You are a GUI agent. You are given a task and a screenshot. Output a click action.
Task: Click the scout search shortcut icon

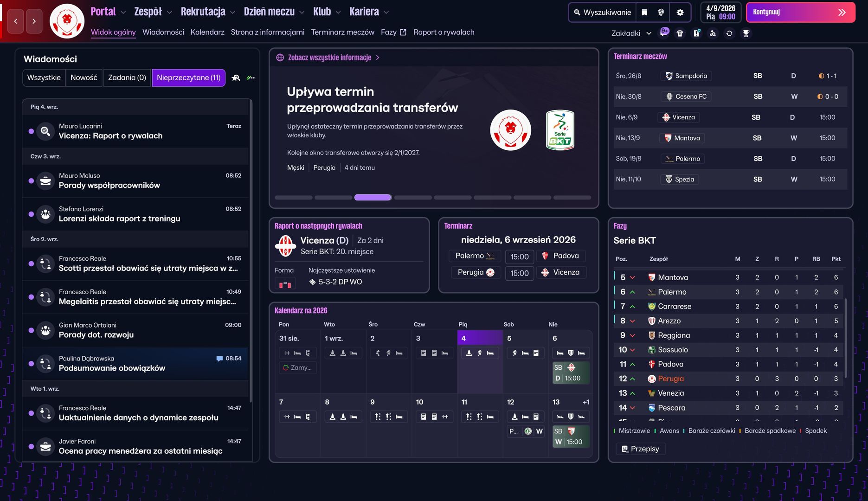click(x=713, y=33)
